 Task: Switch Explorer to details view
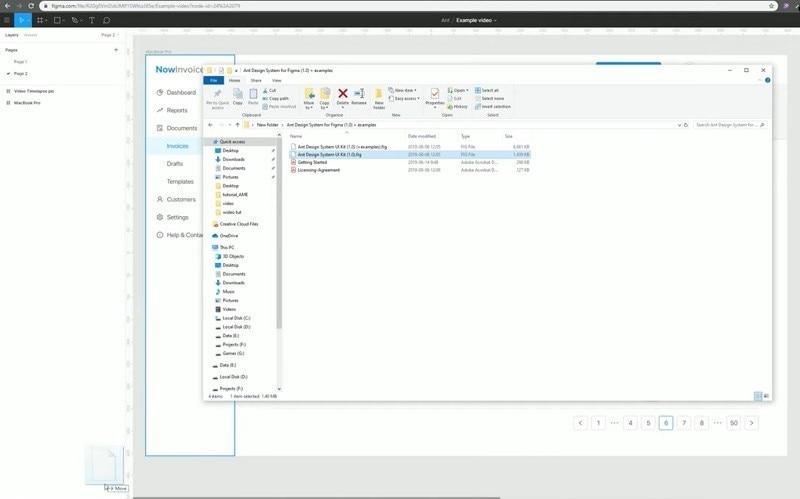pyautogui.click(x=758, y=396)
